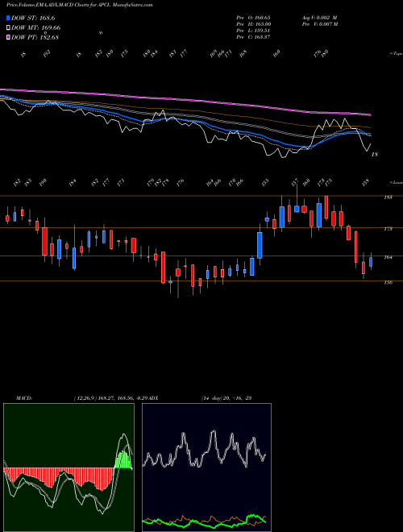Click the 164 price axis label
This screenshot has width=403, height=532.
coord(388,257)
